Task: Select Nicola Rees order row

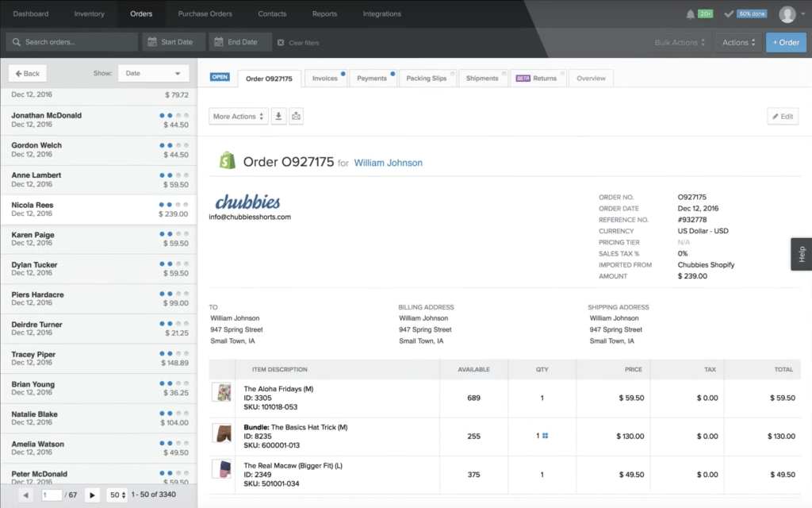Action: (98, 210)
